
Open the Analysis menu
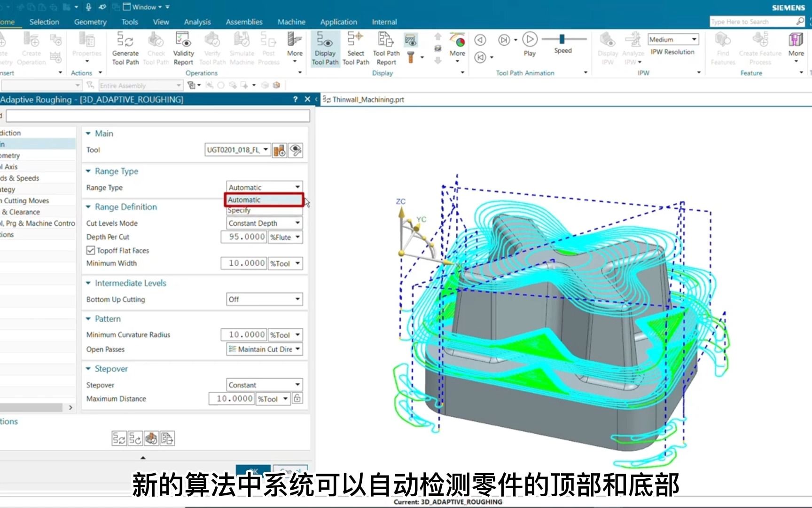pos(197,22)
